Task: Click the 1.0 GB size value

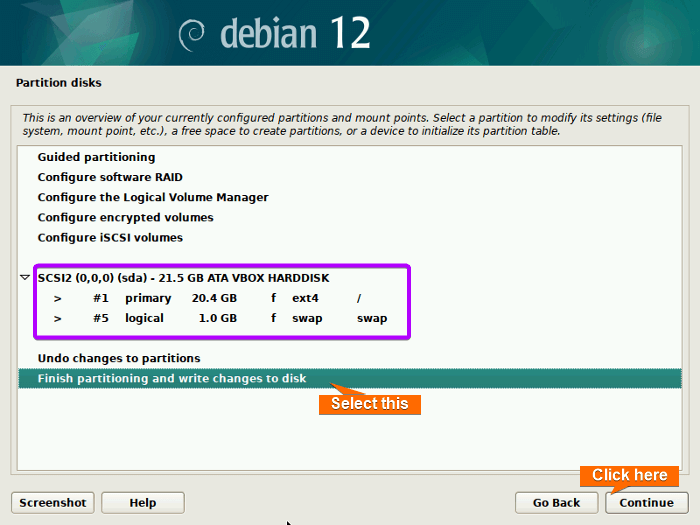Action: click(x=218, y=318)
